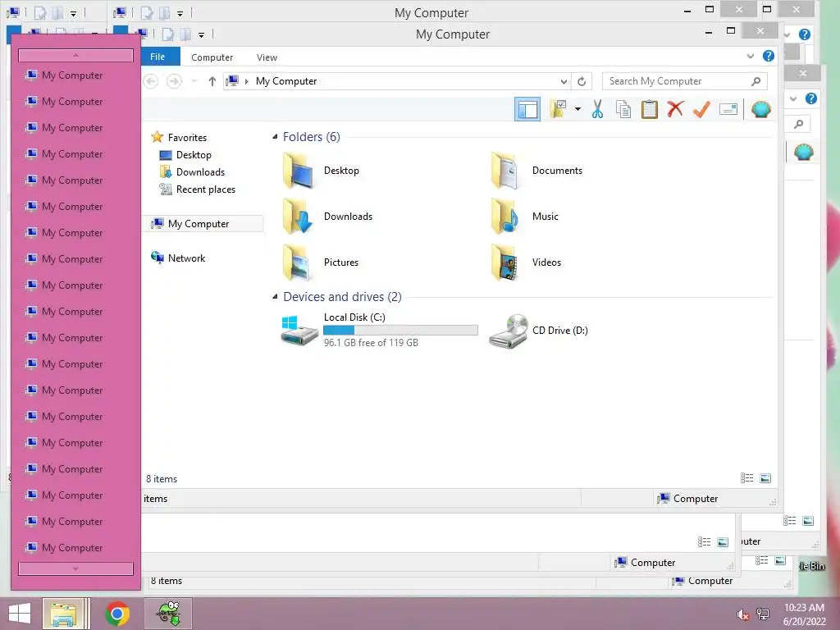Click the 96.1 GB free of 119 GB text
This screenshot has height=630, width=840.
tap(371, 343)
